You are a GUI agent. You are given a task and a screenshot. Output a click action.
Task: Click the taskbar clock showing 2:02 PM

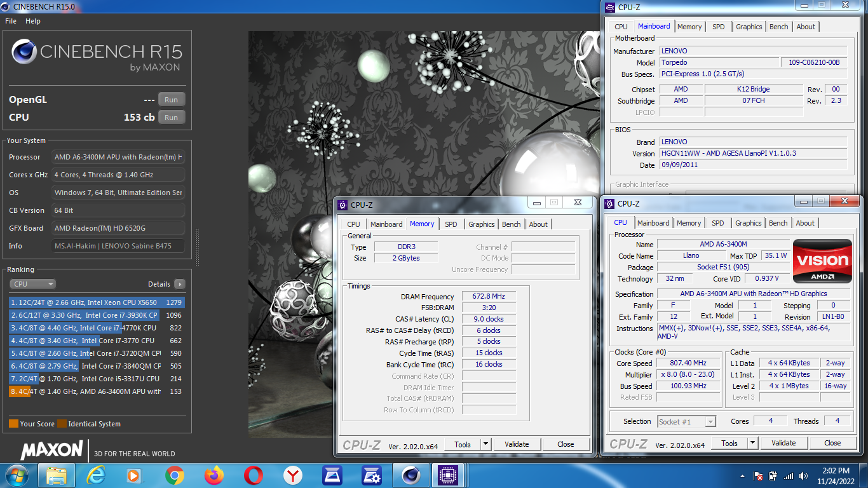click(835, 476)
